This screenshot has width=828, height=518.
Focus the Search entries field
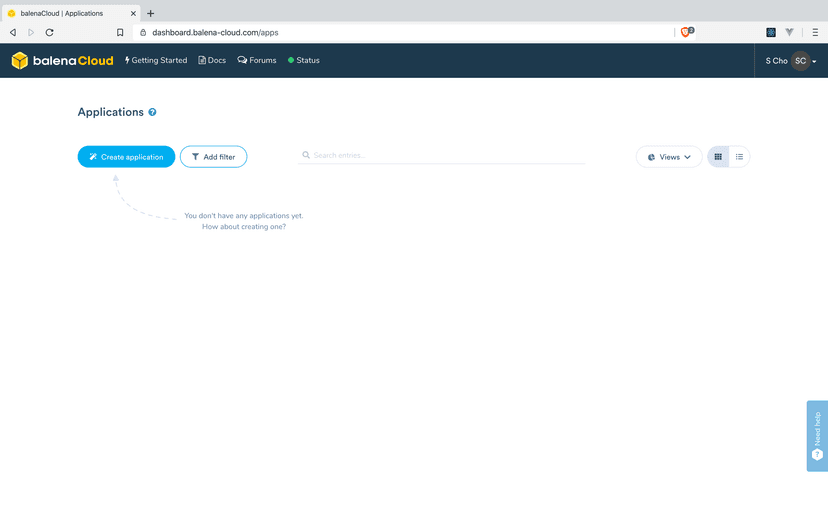pyautogui.click(x=445, y=155)
